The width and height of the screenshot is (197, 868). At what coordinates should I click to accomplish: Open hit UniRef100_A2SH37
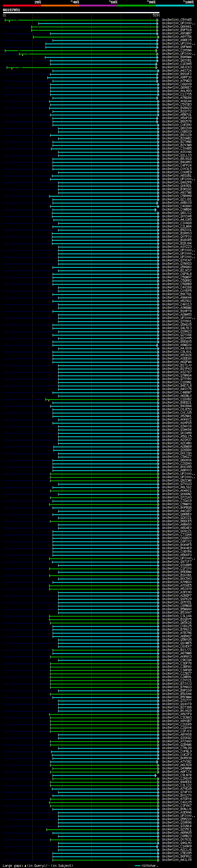point(177,440)
